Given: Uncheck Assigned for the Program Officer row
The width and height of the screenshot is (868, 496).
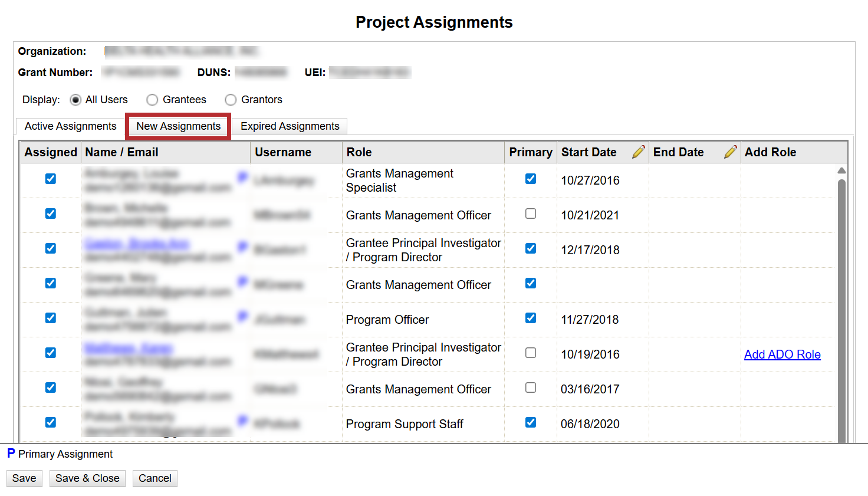Looking at the screenshot, I should [x=51, y=318].
